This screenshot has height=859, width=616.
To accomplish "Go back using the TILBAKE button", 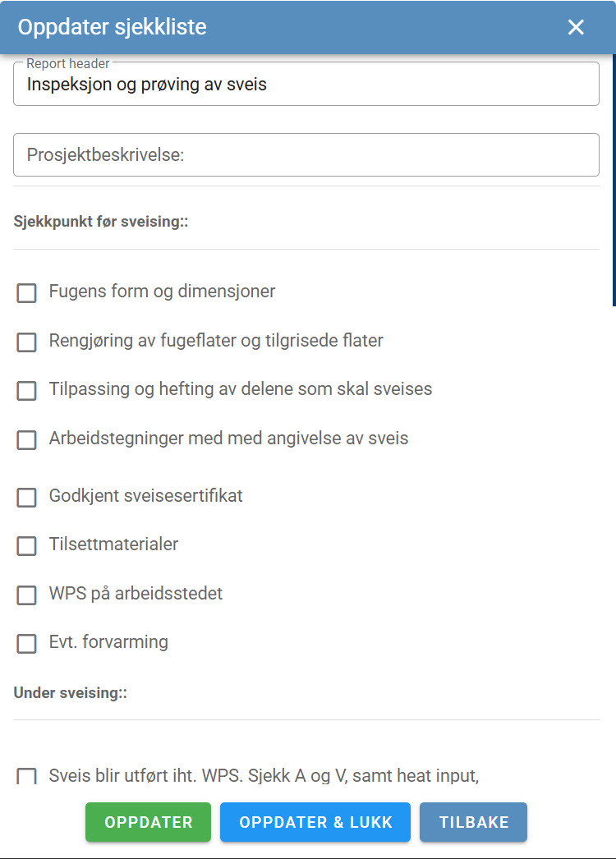I will [x=473, y=821].
